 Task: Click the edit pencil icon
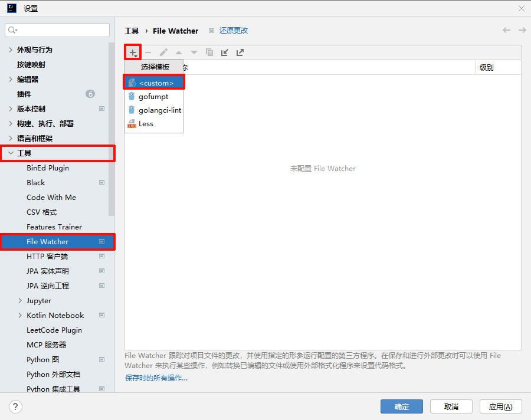click(x=163, y=52)
